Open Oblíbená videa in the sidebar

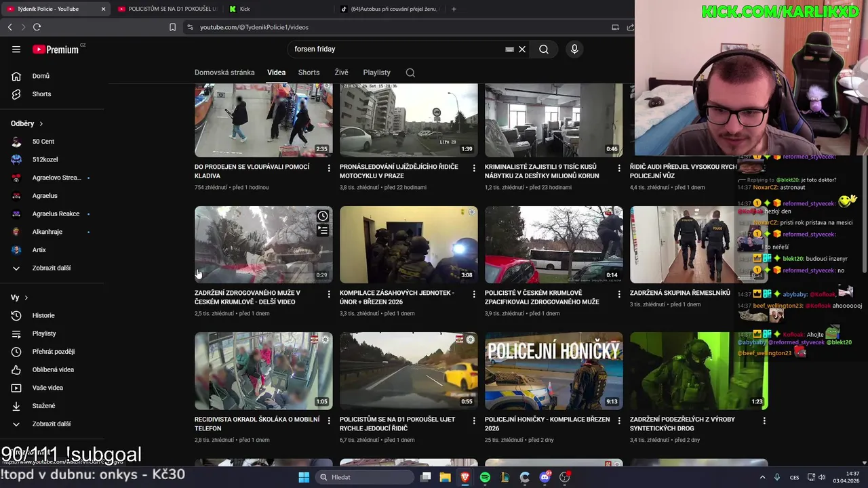[x=54, y=369]
